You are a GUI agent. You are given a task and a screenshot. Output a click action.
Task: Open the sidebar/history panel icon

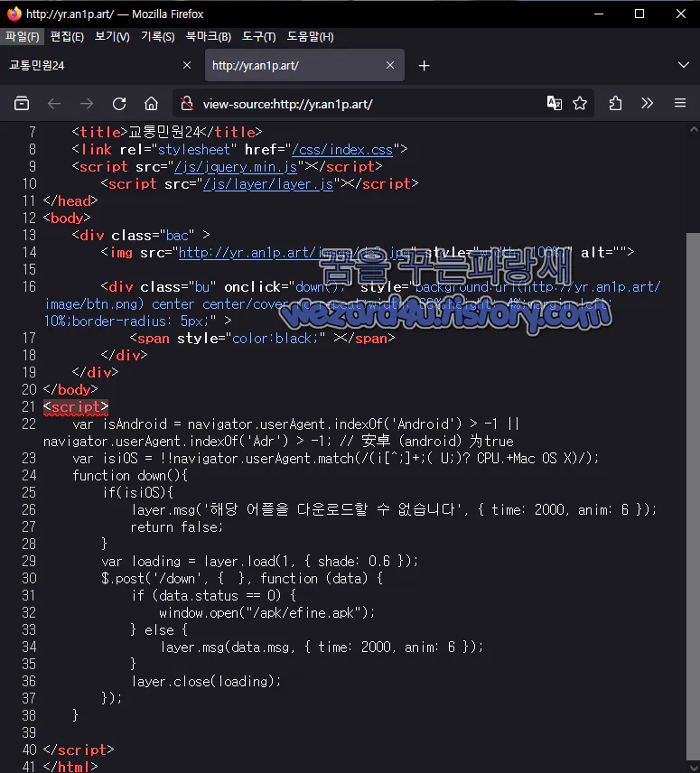(x=22, y=104)
